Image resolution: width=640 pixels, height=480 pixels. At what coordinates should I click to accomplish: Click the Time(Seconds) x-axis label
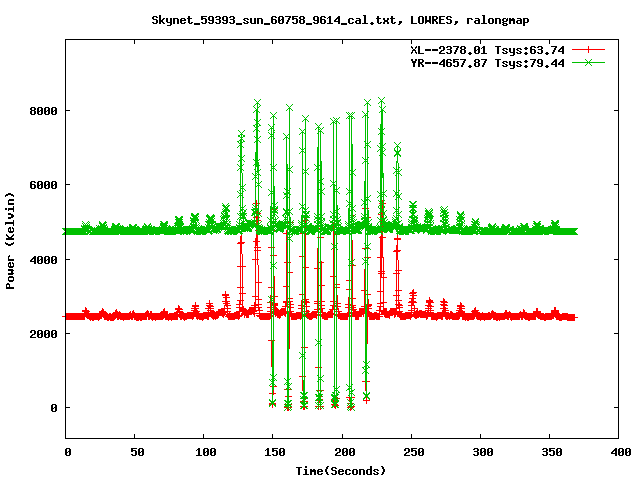click(340, 471)
